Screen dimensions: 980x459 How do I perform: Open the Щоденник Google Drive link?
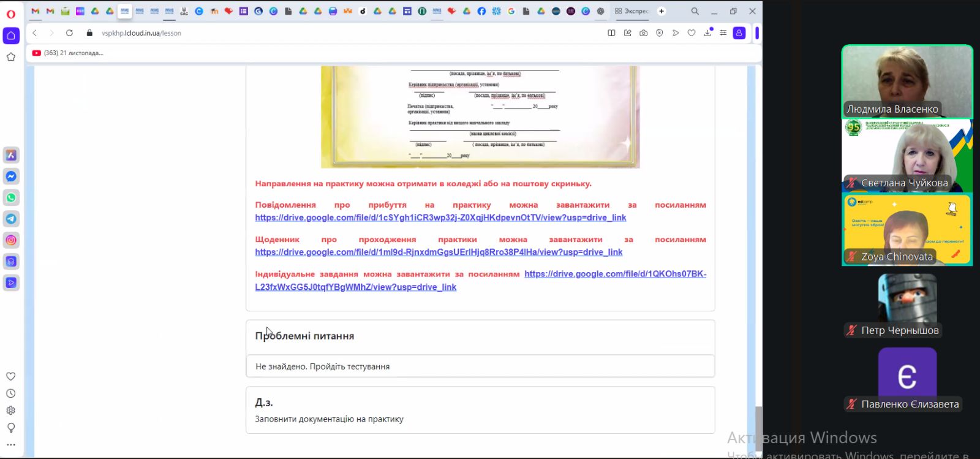click(x=439, y=252)
